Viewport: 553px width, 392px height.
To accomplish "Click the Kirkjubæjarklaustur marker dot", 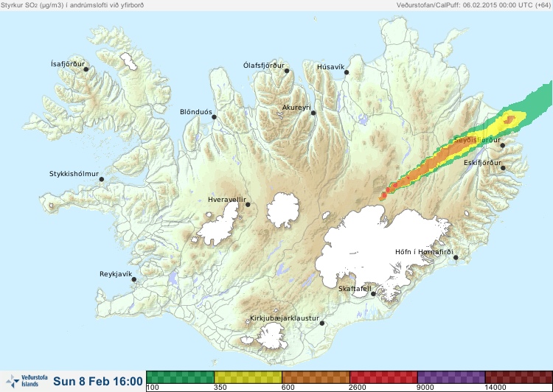I will tap(321, 323).
